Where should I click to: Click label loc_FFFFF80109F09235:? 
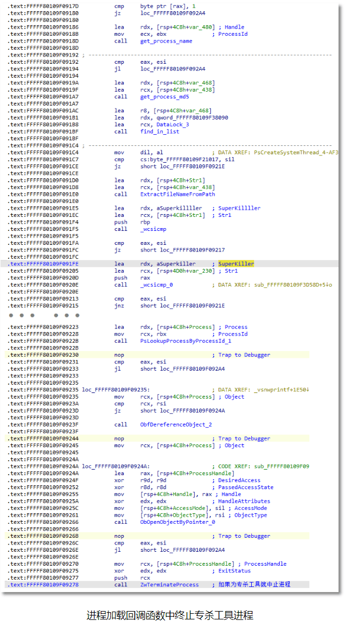point(116,390)
